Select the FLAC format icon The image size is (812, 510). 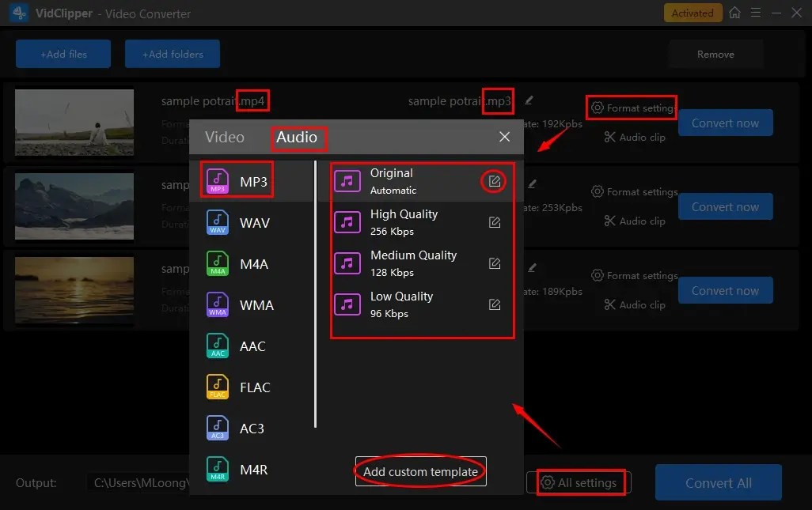point(218,387)
